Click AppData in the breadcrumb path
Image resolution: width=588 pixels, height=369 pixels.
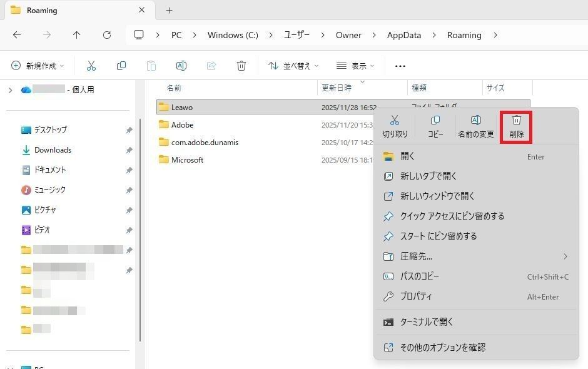404,35
